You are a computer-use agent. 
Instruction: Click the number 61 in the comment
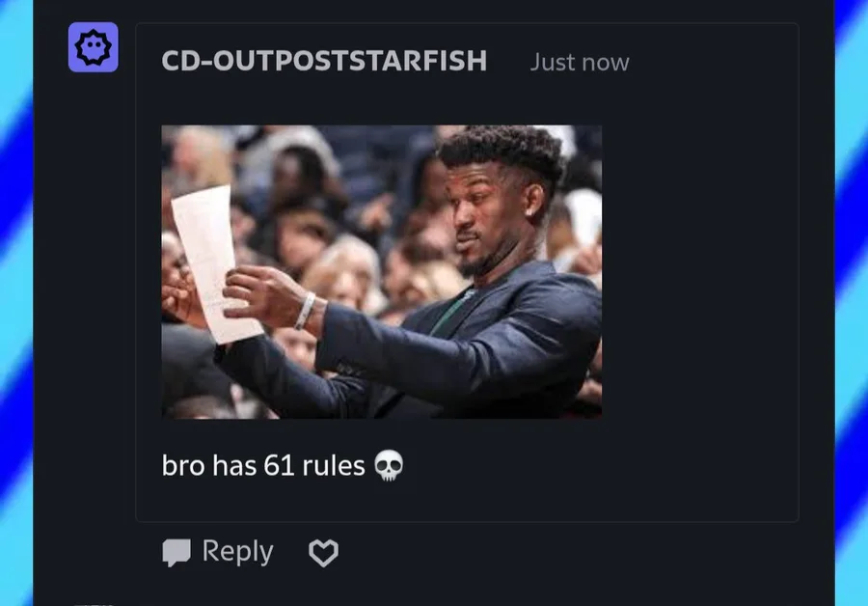(x=279, y=465)
